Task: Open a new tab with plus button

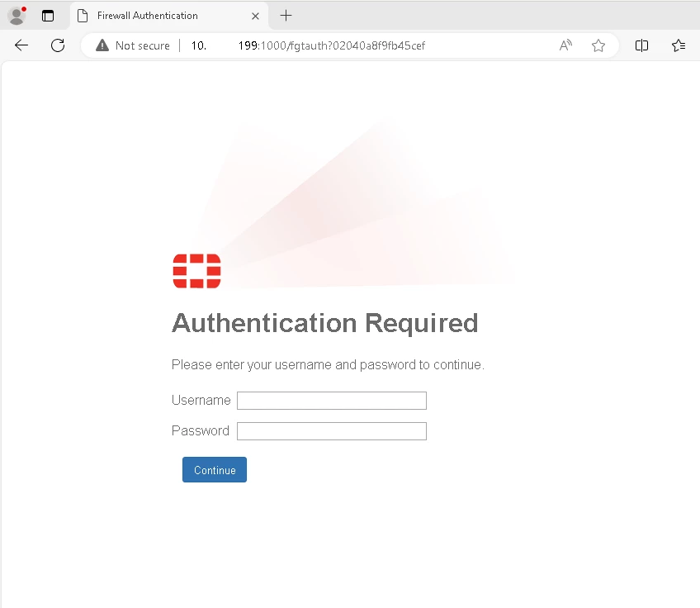Action: point(286,16)
